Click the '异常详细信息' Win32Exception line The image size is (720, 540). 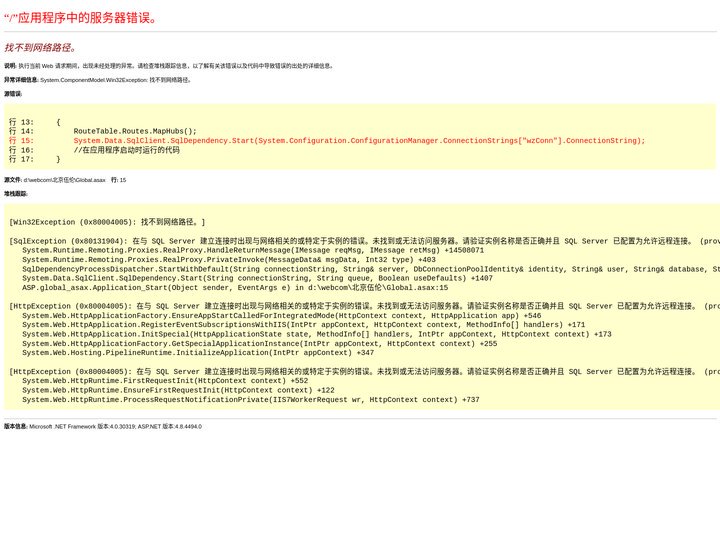tap(98, 80)
